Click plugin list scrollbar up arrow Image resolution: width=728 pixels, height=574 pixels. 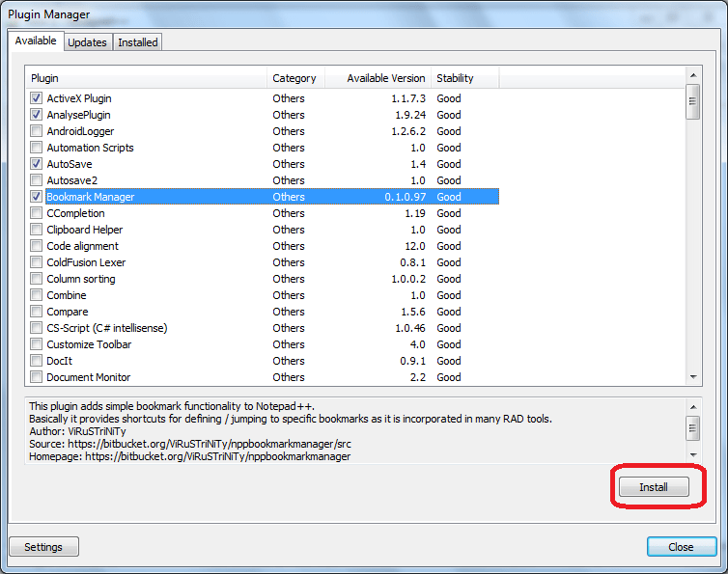pyautogui.click(x=693, y=75)
